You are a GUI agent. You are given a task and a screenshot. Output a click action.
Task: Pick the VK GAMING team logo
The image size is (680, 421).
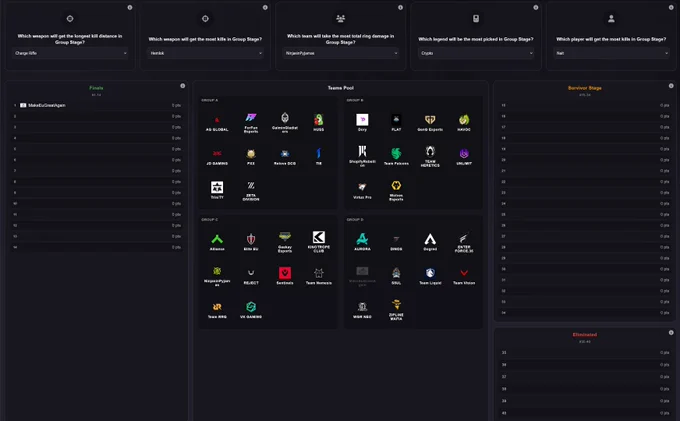click(x=251, y=307)
